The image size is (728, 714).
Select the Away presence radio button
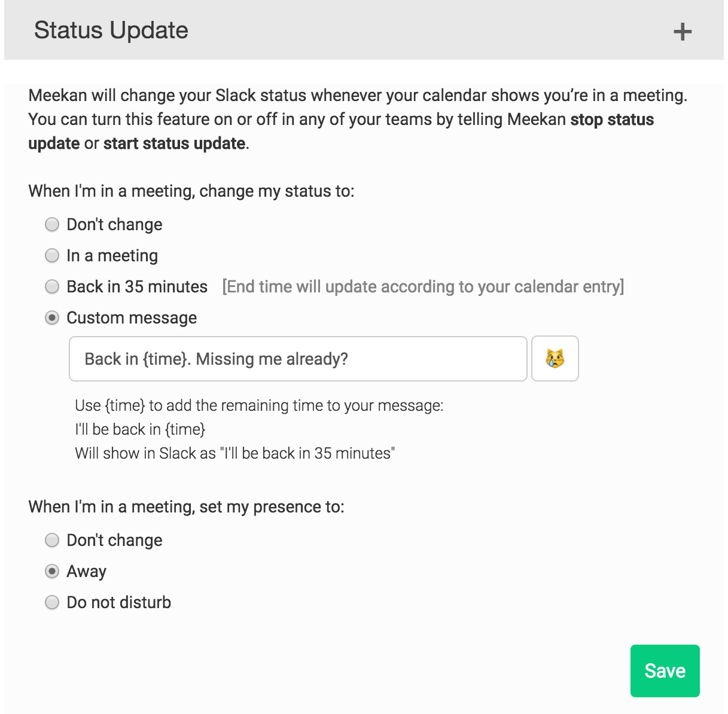coord(53,572)
